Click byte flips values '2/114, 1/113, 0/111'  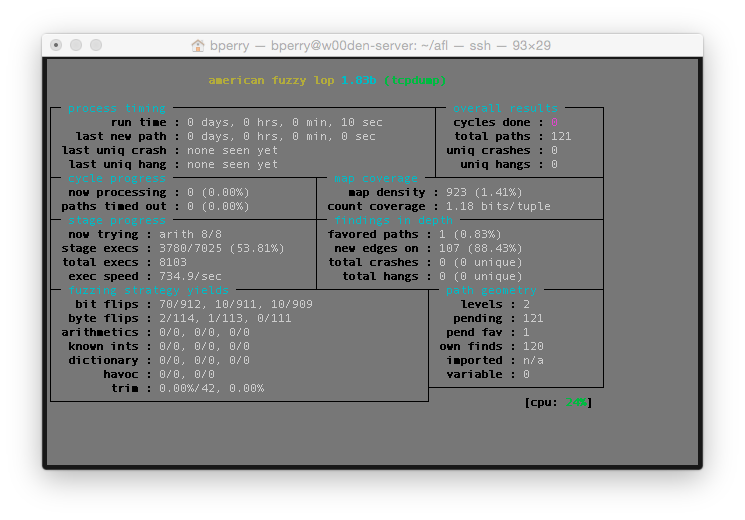pos(225,318)
